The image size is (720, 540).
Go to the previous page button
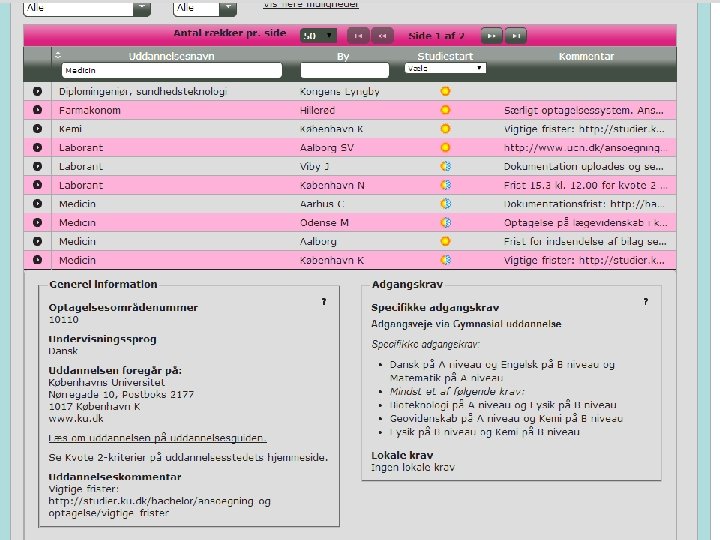click(x=382, y=36)
